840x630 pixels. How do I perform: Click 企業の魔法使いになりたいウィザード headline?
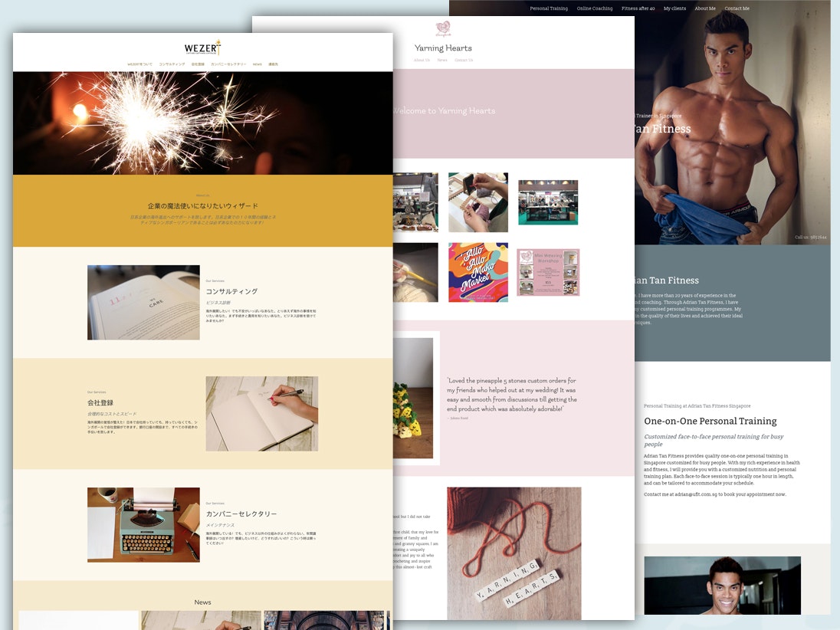[x=202, y=205]
